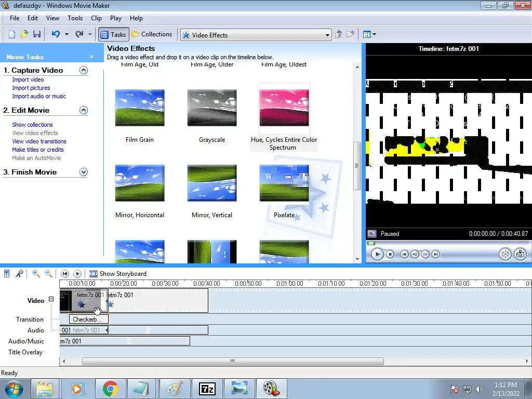This screenshot has width=532, height=399.
Task: Click the monitor Forward button
Action: [x=436, y=254]
